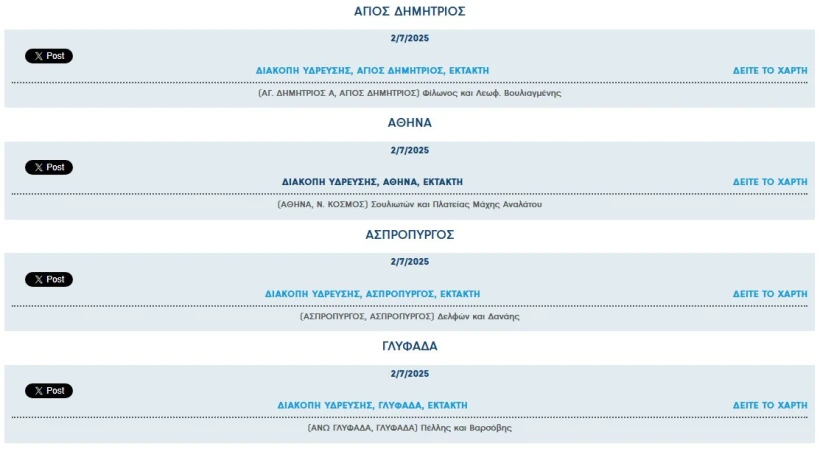Open ΔΙΑΚΟΠΗ ΥΔΡΕΥΣΗΣ, ΑΣΠΡΟΠΥΡΓΟΣ, ΕΚΤΑΚΤΗ link
Viewport: 820px width, 452px height.
coord(372,294)
